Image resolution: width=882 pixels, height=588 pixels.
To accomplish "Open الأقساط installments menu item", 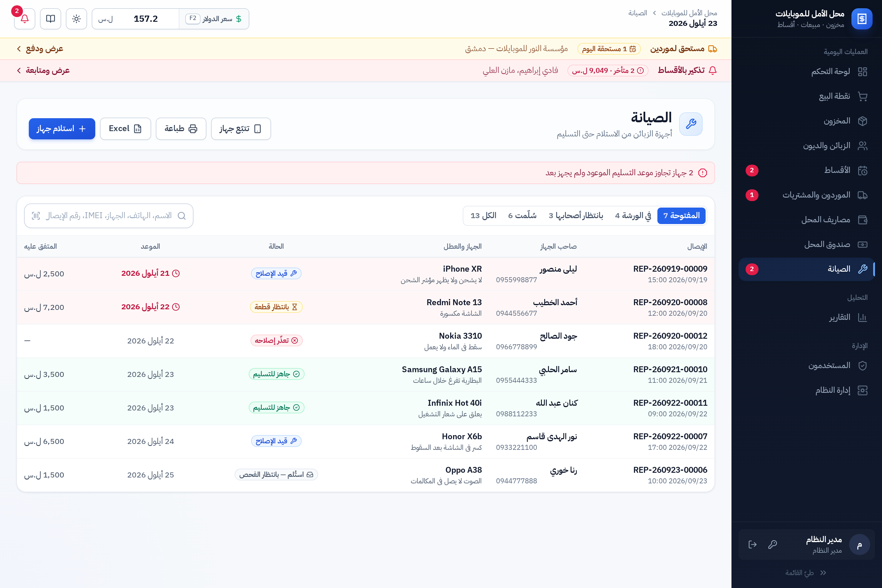I will [x=806, y=171].
